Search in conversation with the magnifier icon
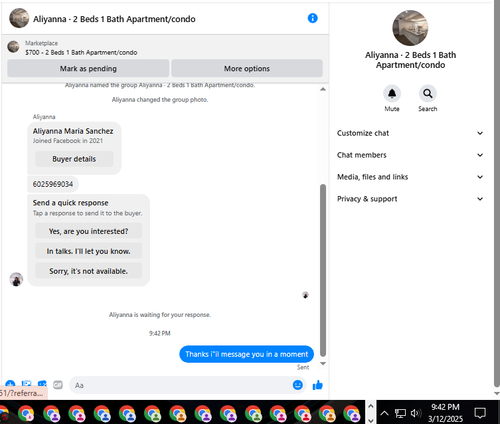 coord(428,94)
